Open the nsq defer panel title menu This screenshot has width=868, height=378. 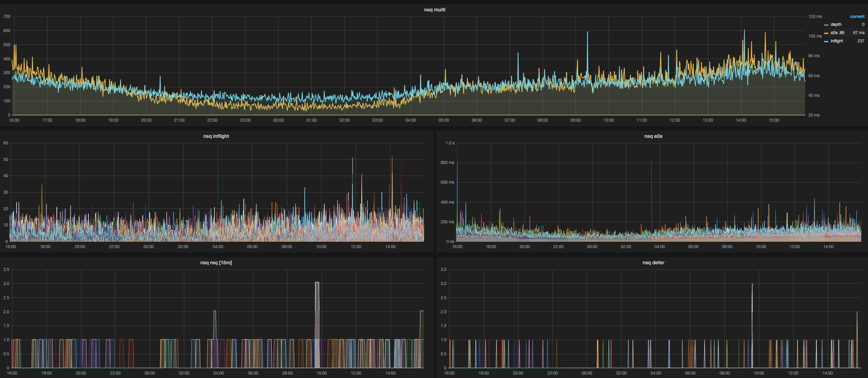[653, 263]
